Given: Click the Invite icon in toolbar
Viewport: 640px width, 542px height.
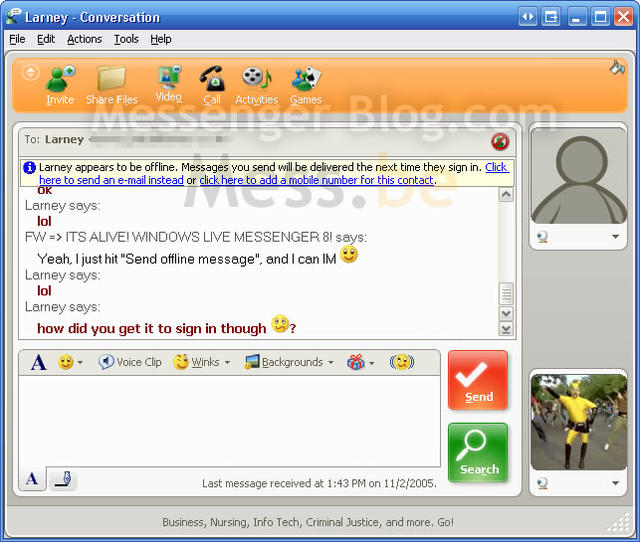Looking at the screenshot, I should pyautogui.click(x=60, y=83).
